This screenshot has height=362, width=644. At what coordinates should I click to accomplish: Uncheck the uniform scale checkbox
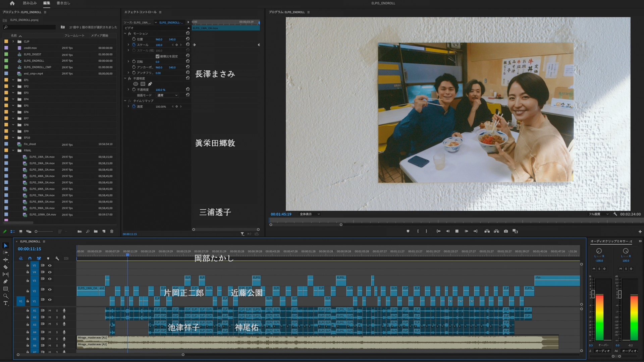158,56
